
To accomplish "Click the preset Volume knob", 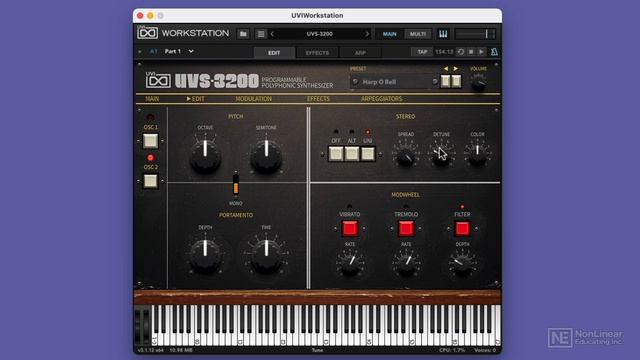I will click(x=478, y=84).
